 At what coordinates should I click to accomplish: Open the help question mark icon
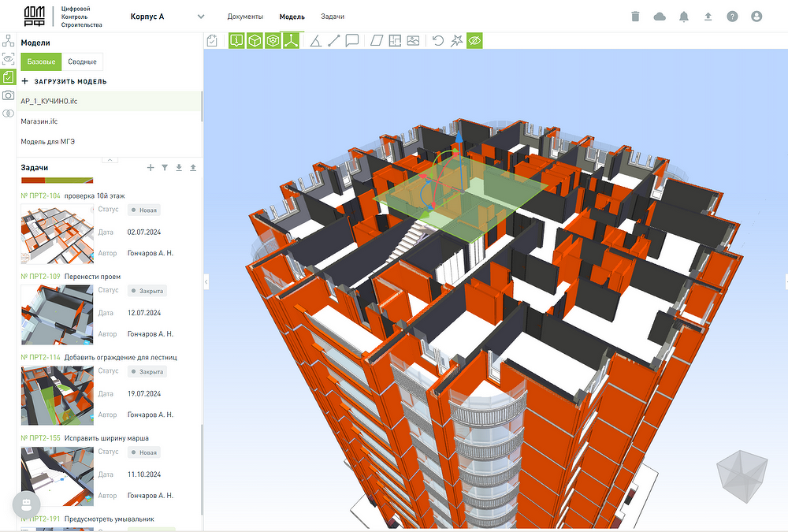(732, 17)
